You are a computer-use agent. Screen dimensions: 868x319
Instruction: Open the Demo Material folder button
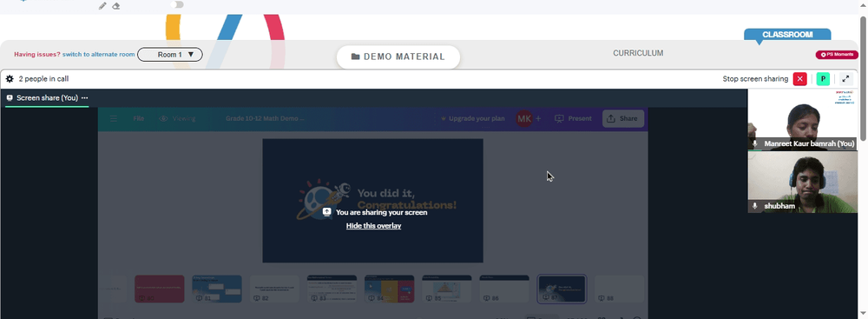[x=398, y=56]
